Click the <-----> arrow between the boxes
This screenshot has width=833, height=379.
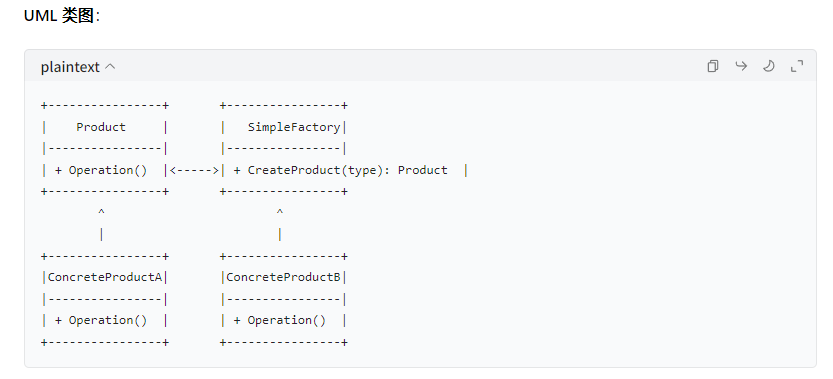pos(194,170)
